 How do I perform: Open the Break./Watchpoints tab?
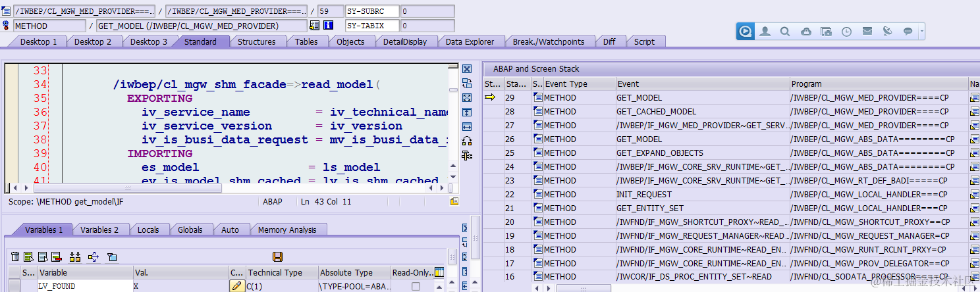(549, 41)
